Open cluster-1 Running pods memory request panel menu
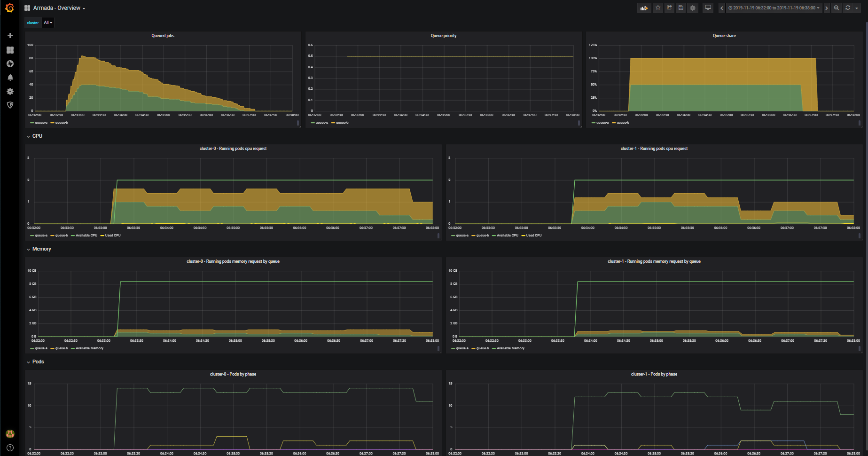 (654, 261)
